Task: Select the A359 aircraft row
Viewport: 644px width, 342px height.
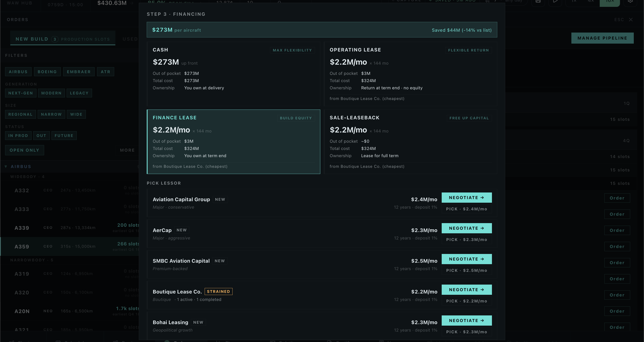Action: pyautogui.click(x=70, y=246)
